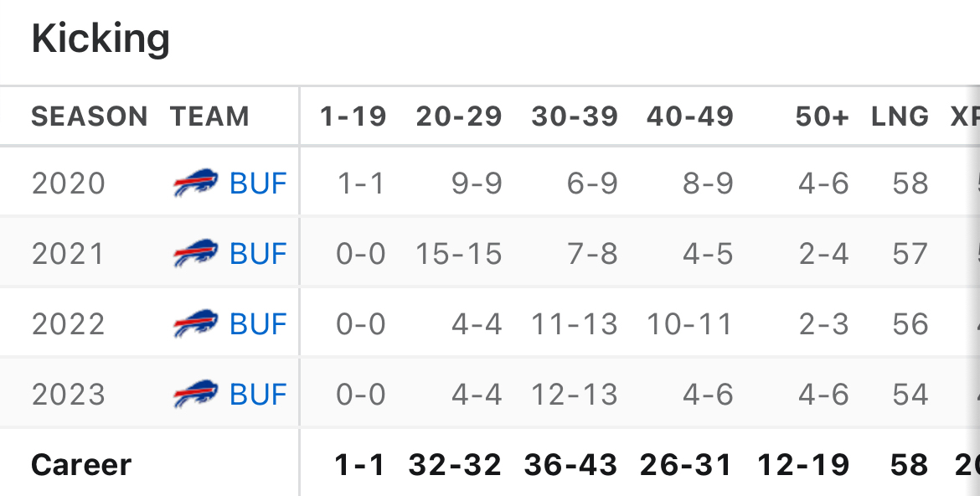This screenshot has height=496, width=980.
Task: Click the 40-49 column header
Action: 690,116
